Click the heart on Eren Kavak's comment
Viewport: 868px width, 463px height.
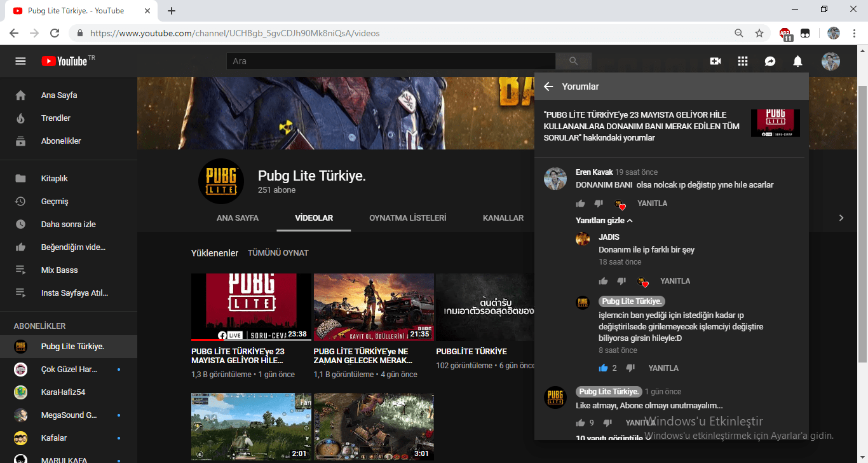[621, 204]
